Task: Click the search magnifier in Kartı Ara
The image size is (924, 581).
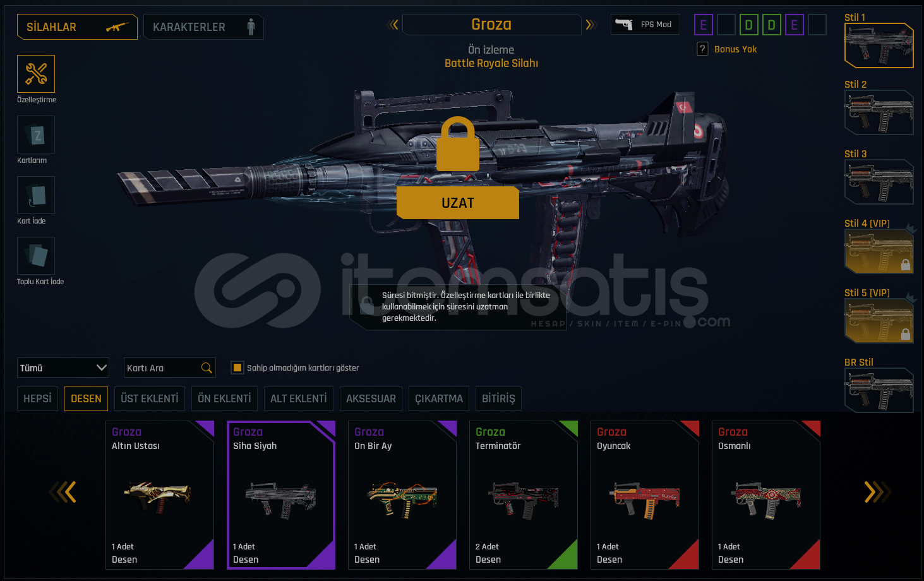Action: point(207,368)
